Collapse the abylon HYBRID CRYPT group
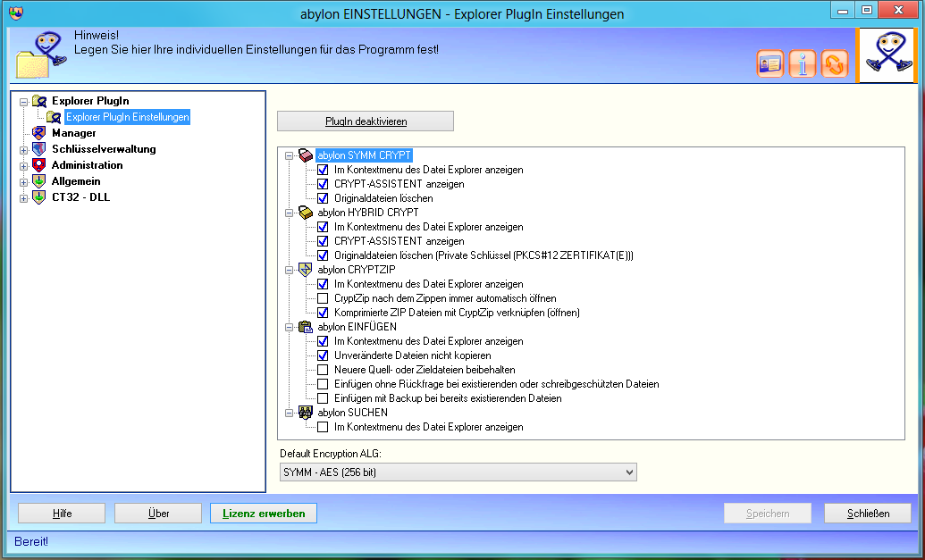Viewport: 925px width, 560px height. click(x=289, y=213)
